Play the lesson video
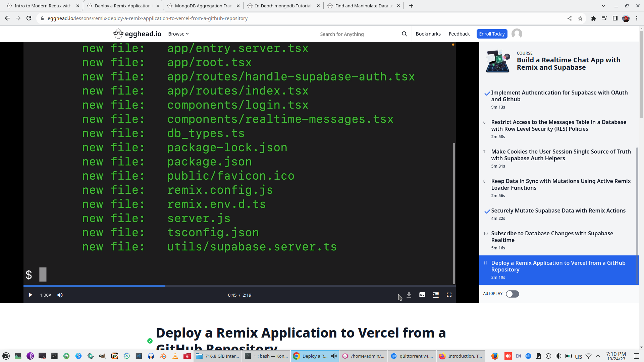644x362 pixels. click(30, 295)
